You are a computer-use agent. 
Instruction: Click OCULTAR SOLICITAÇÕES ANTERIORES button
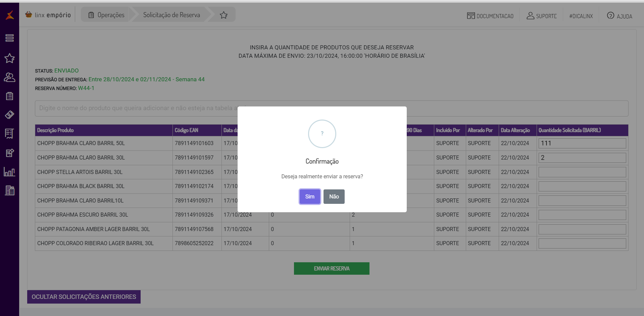point(84,297)
